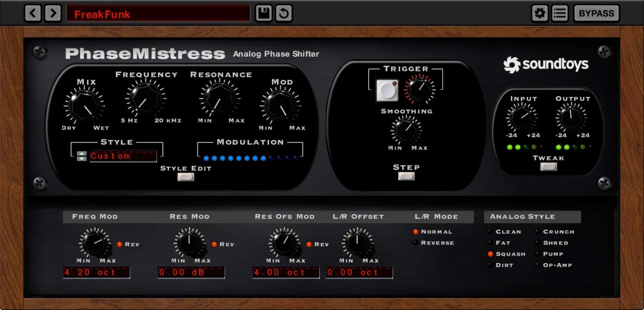
Task: Click the Soundtoys logo
Action: point(546,65)
